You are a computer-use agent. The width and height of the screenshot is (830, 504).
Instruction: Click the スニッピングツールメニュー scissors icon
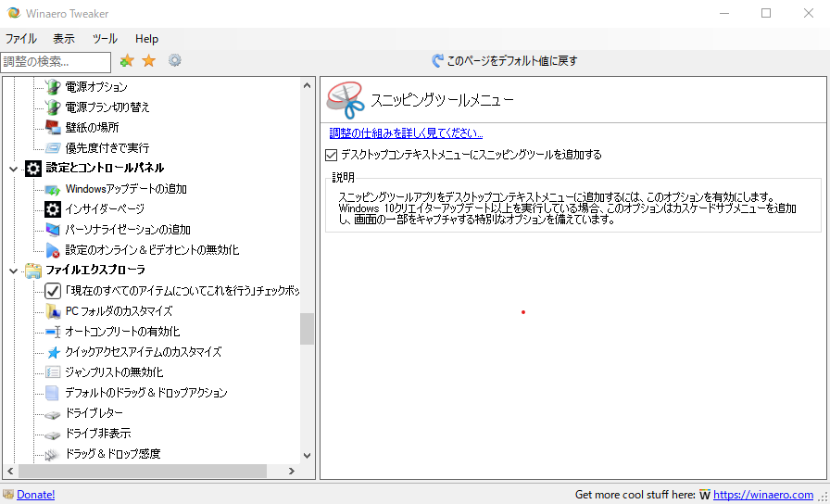(x=346, y=100)
